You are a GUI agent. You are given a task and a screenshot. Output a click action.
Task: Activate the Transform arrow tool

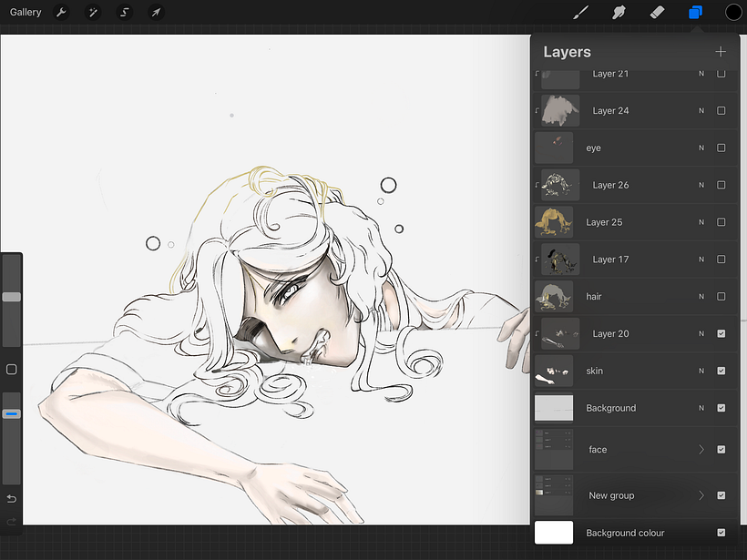[x=157, y=13]
